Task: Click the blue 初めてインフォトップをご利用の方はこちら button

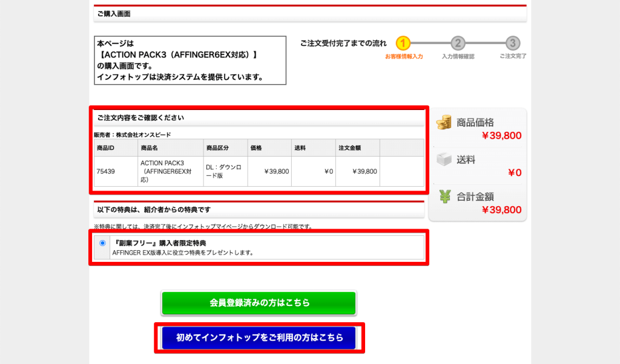Action: point(259,337)
